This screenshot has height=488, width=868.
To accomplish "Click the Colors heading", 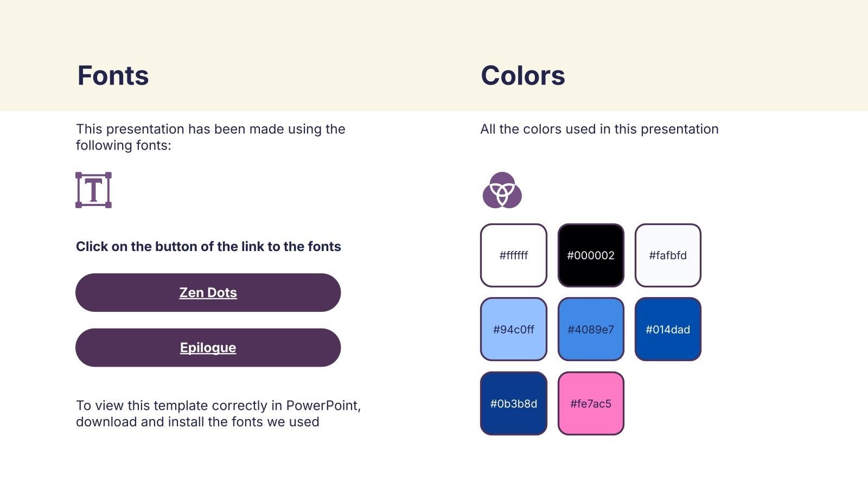I will tap(522, 75).
